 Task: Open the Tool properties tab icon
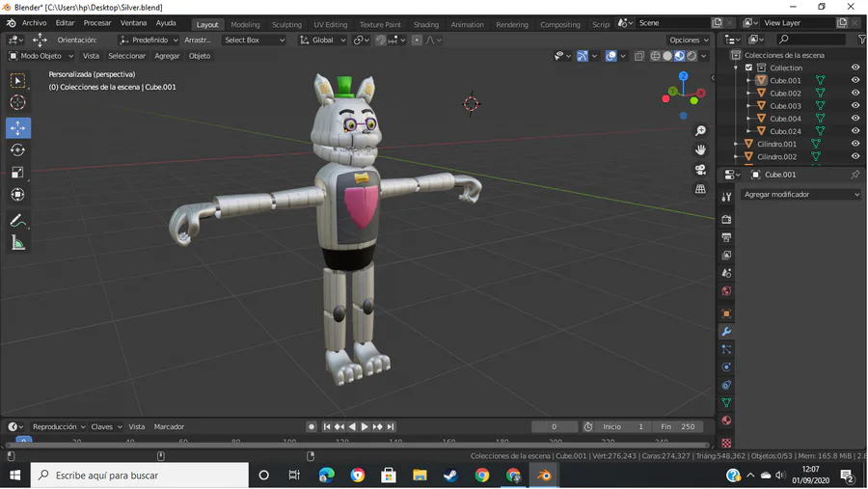[x=726, y=197]
